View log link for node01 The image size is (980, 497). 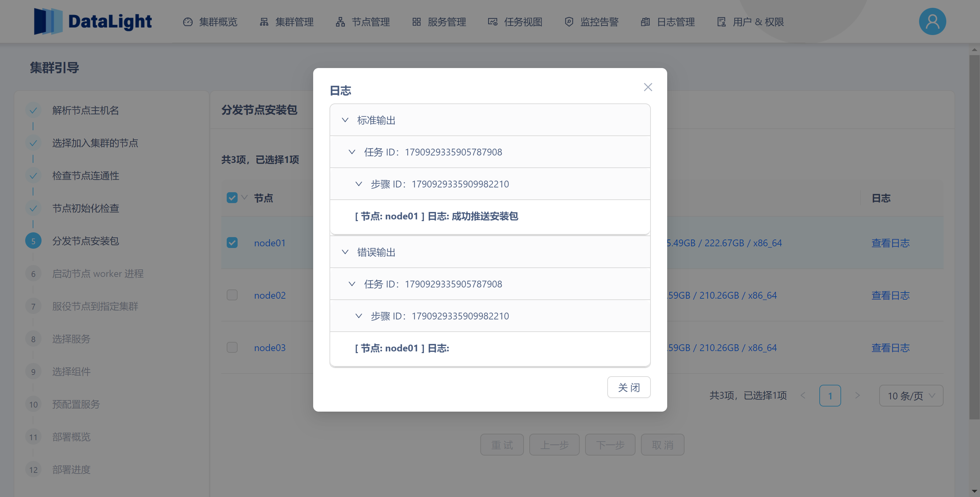point(890,243)
